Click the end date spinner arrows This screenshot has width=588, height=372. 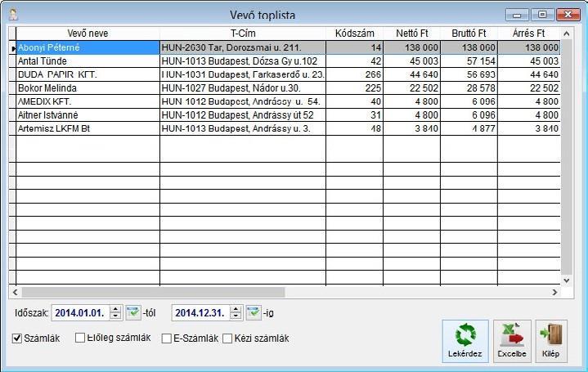pos(236,313)
